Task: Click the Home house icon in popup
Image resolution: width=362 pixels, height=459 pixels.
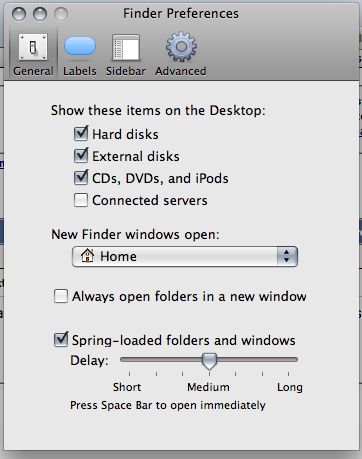Action: click(x=87, y=256)
